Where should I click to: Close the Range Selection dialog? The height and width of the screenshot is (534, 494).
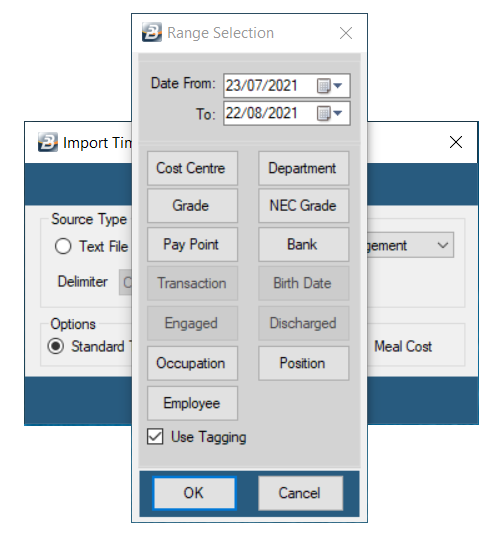click(346, 33)
